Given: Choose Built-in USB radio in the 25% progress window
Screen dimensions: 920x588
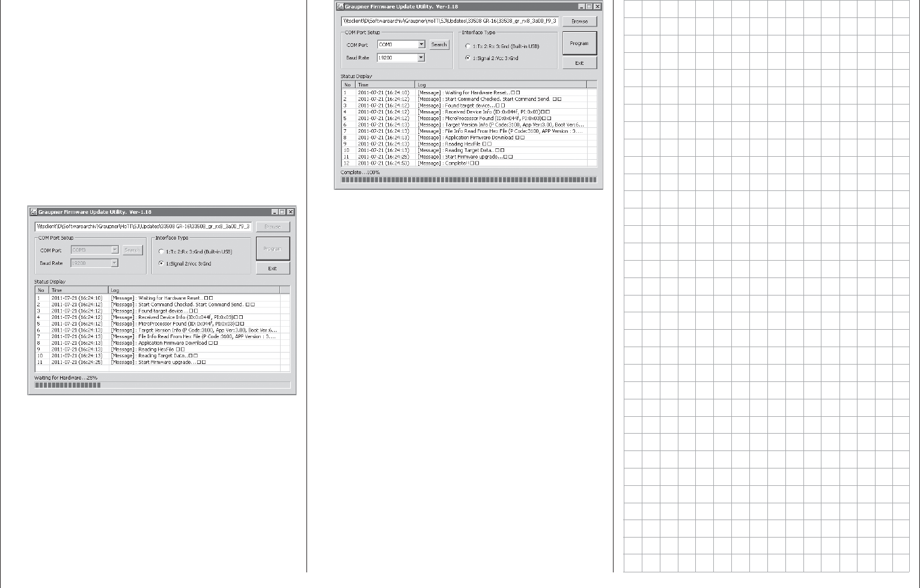Looking at the screenshot, I should pos(161,252).
